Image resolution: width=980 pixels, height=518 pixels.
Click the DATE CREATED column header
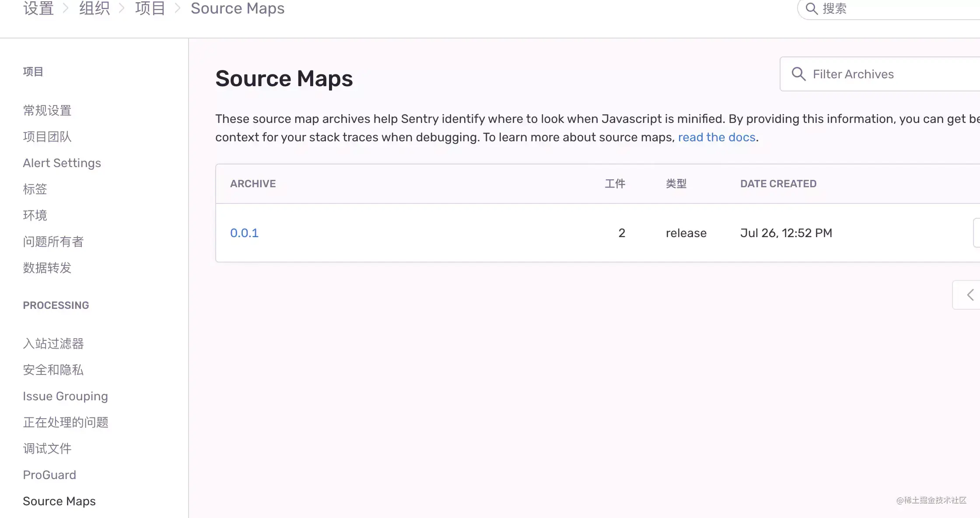[778, 184]
